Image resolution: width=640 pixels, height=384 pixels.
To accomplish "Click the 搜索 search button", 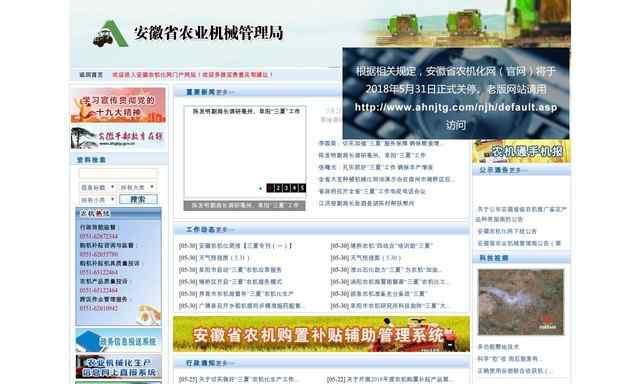I will coord(138,199).
